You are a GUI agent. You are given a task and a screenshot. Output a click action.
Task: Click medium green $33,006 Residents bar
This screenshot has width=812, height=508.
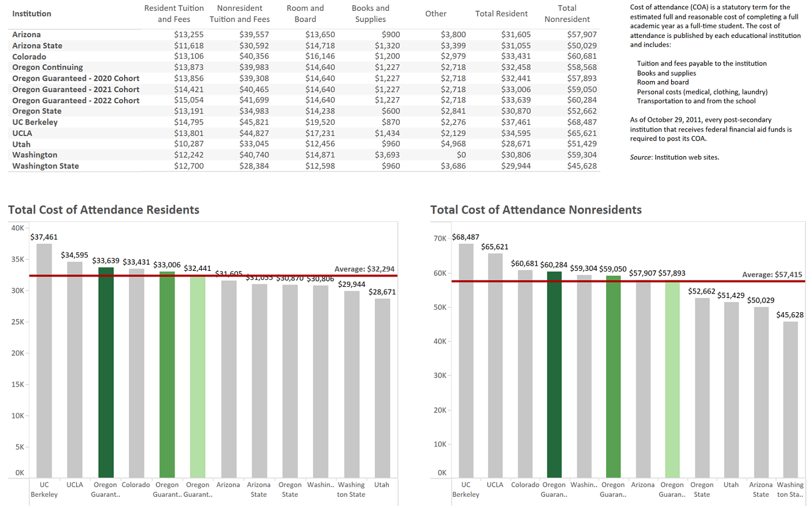click(167, 375)
